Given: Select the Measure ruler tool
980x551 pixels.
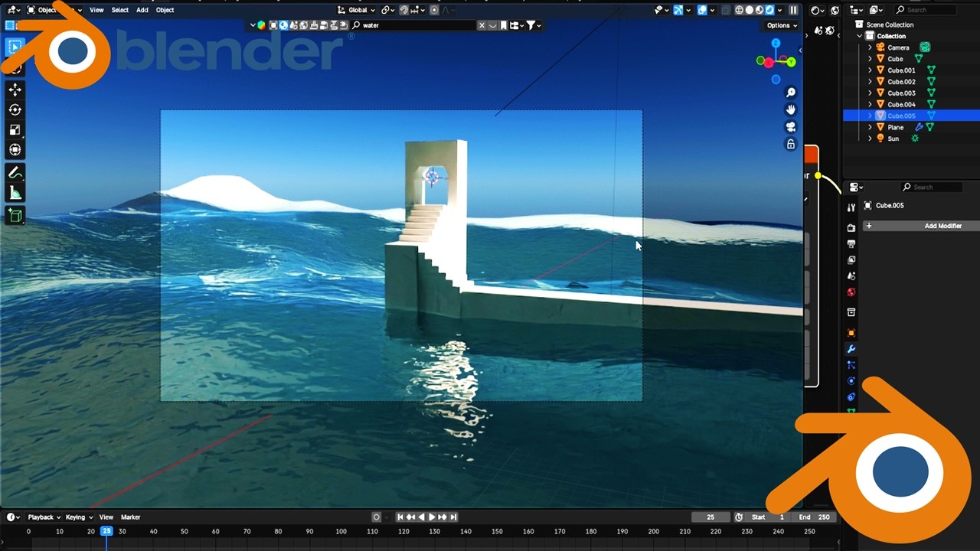Looking at the screenshot, I should click(x=15, y=193).
